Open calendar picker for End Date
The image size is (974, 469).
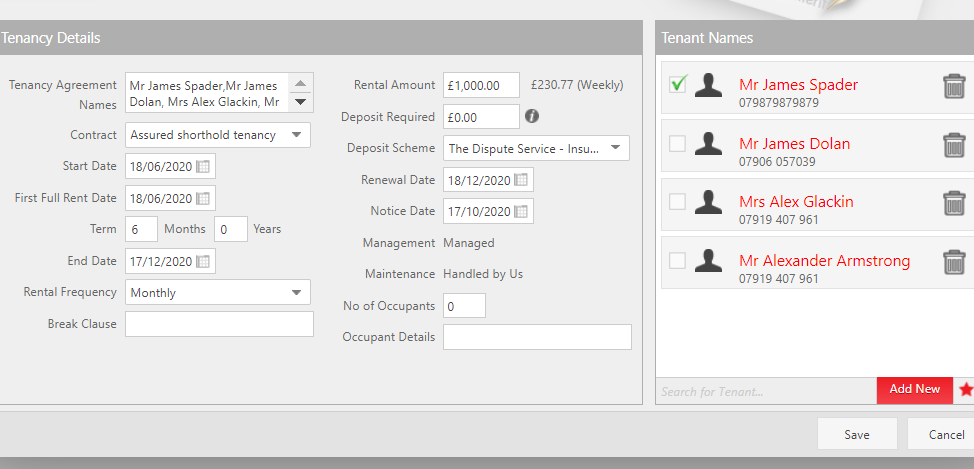(203, 262)
